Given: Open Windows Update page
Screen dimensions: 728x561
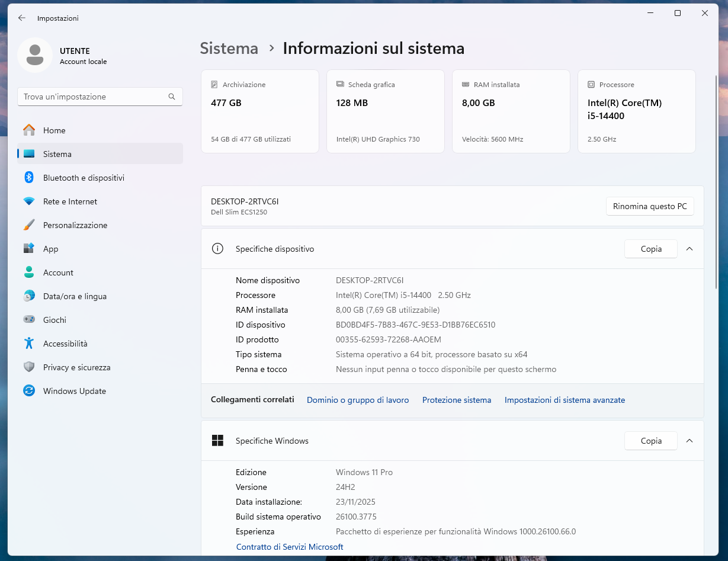Looking at the screenshot, I should coord(100,391).
